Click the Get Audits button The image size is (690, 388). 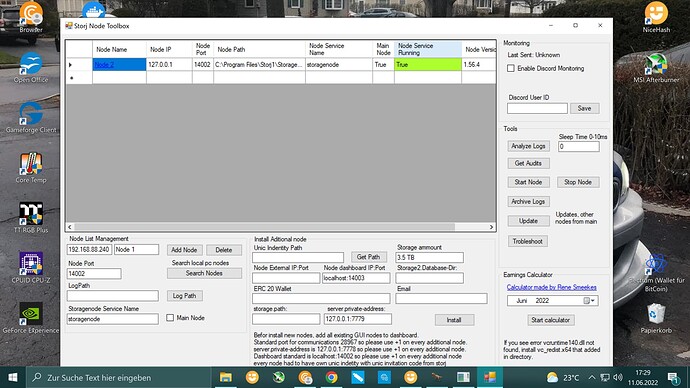point(528,163)
